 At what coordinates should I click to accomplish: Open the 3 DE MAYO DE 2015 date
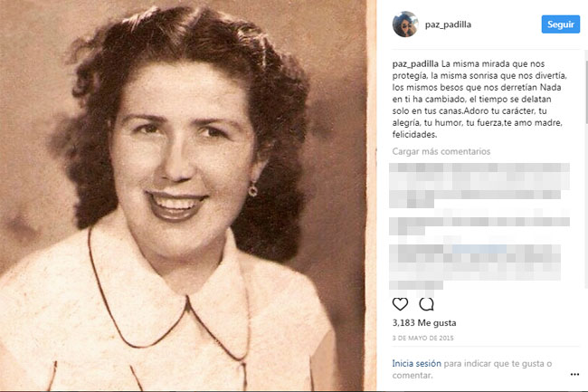pos(422,338)
